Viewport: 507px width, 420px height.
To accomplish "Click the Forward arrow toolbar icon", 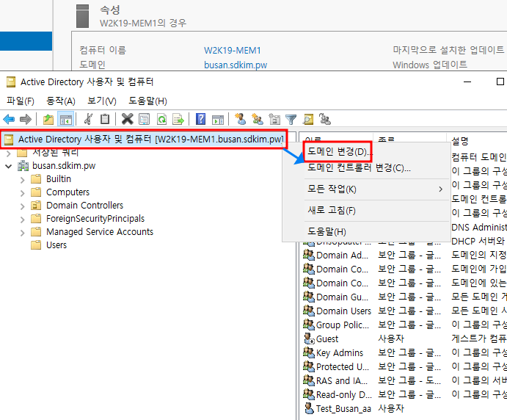I will pyautogui.click(x=26, y=120).
